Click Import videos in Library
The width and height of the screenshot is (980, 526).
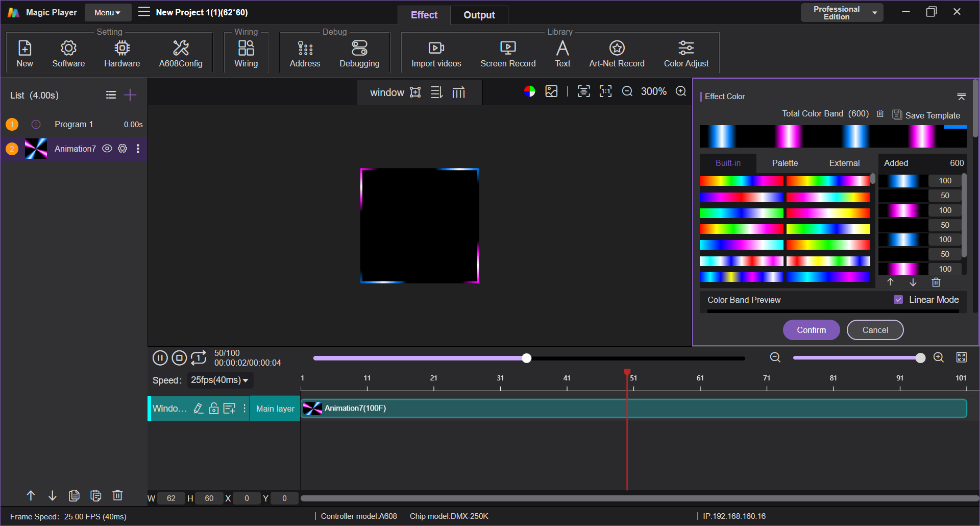click(x=436, y=53)
